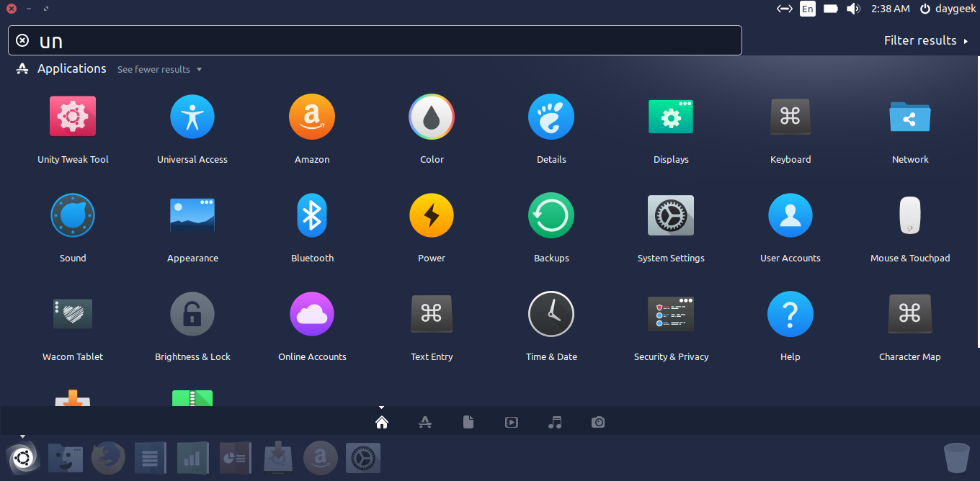980x481 pixels.
Task: Switch to the Applications lens
Action: [x=425, y=422]
